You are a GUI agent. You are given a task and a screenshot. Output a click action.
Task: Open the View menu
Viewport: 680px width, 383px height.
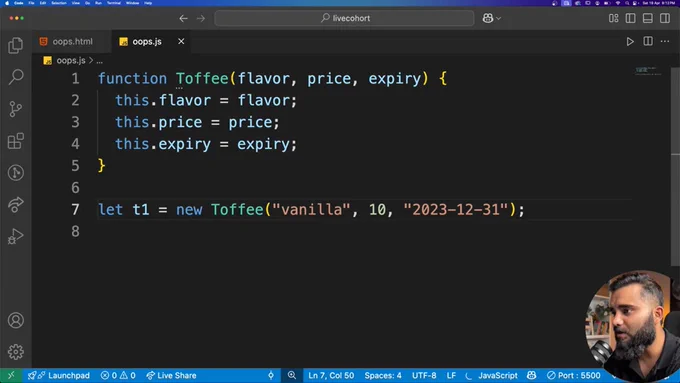pos(76,3)
